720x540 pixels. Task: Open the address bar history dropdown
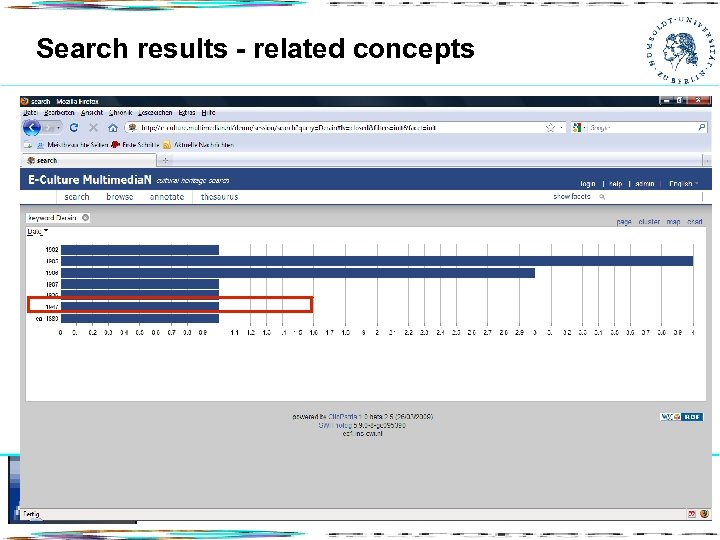pos(561,128)
